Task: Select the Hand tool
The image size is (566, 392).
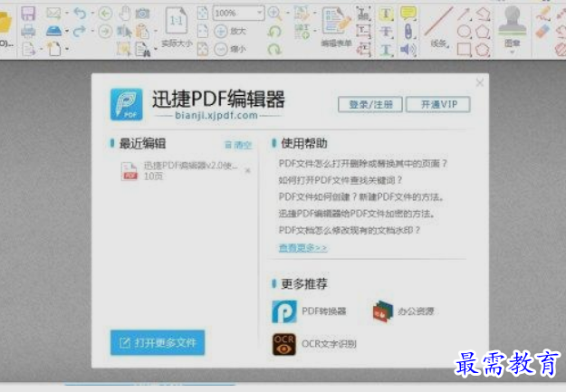Action: pos(125,14)
